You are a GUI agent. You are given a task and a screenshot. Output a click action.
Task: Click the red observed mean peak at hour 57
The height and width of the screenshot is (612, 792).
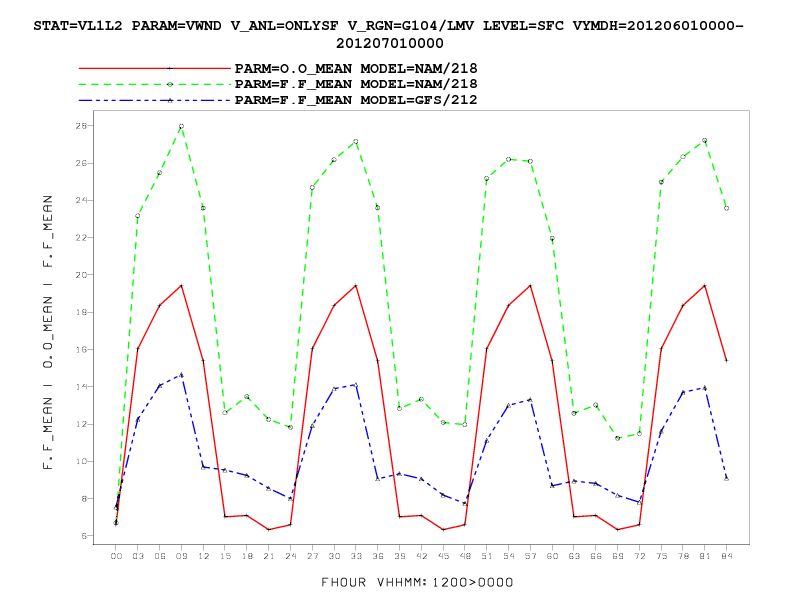coord(530,286)
